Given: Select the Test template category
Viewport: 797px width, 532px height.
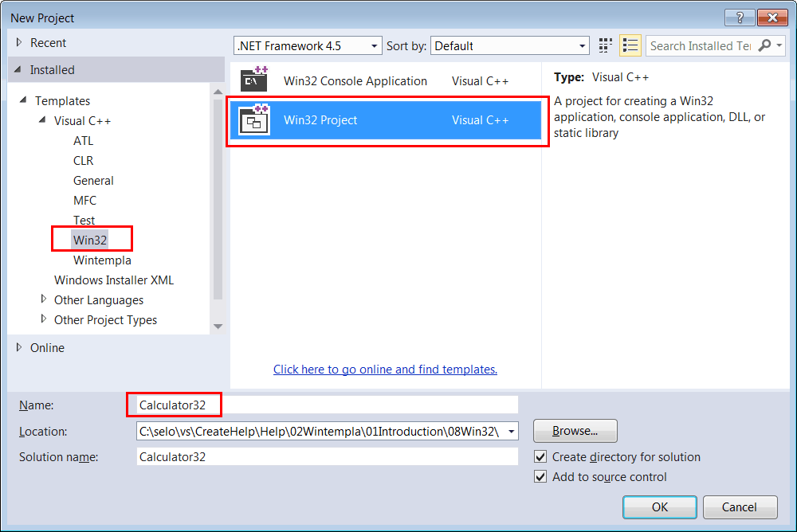Looking at the screenshot, I should (84, 220).
